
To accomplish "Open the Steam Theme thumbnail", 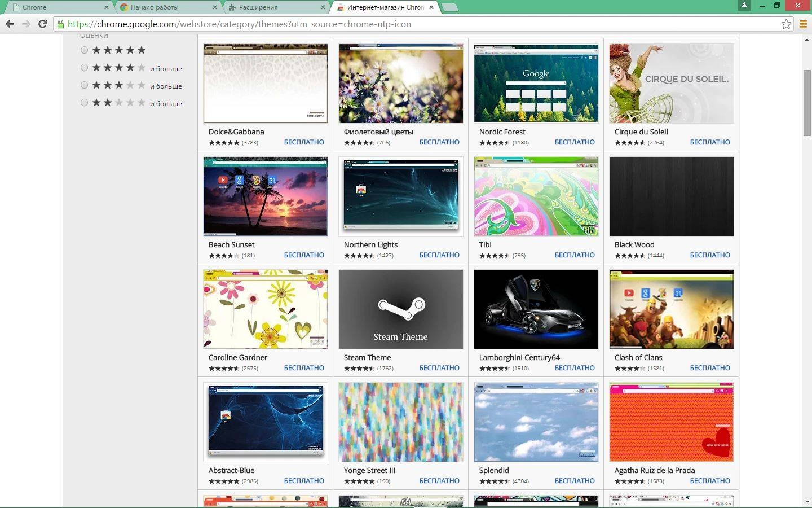I will pyautogui.click(x=401, y=309).
